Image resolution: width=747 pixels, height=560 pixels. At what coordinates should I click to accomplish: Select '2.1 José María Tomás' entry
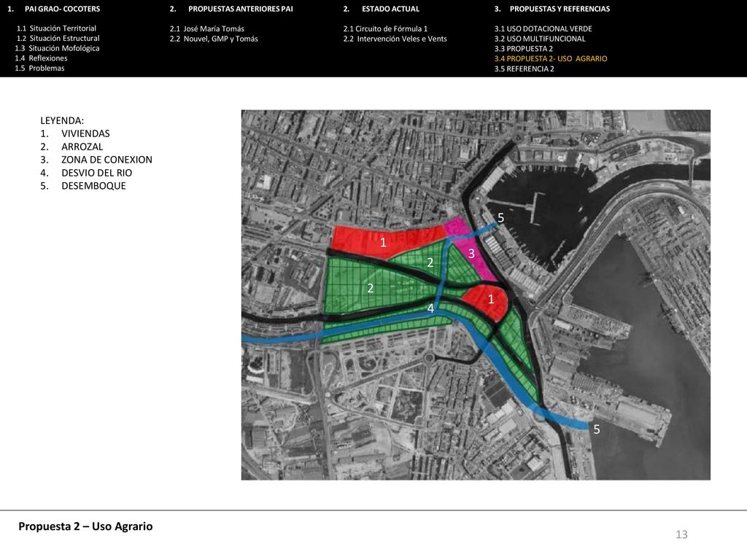[206, 28]
